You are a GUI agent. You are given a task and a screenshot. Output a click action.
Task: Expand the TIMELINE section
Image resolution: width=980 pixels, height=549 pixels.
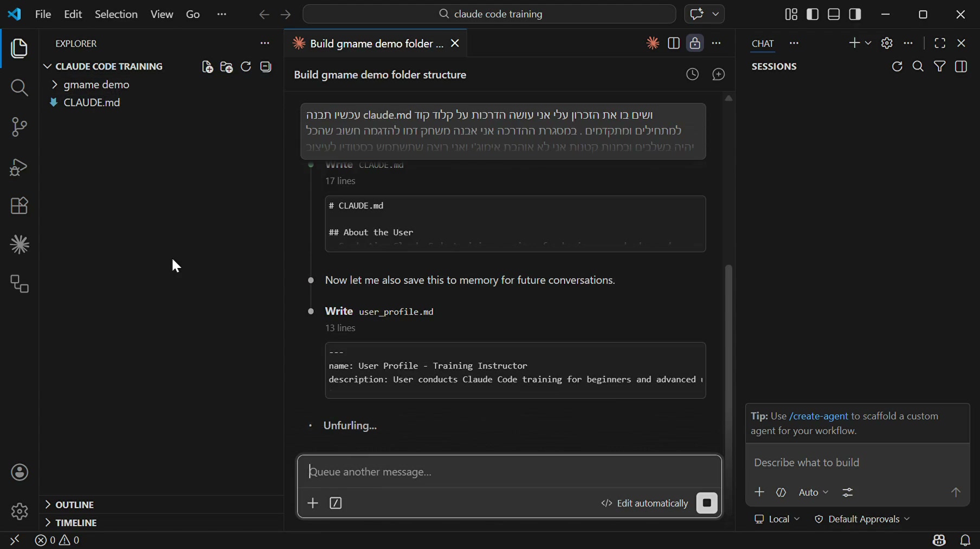[70, 522]
